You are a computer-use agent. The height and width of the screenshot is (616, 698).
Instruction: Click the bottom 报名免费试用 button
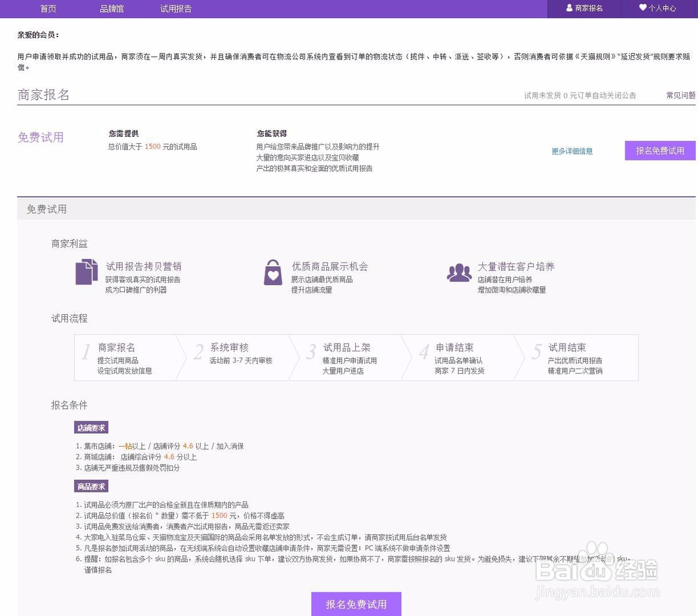click(x=356, y=603)
